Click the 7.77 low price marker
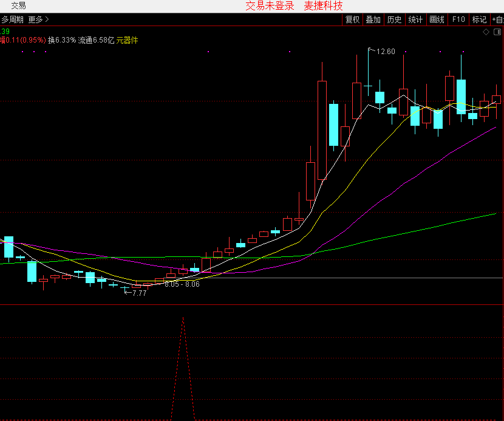Image resolution: width=504 pixels, height=421 pixels. pyautogui.click(x=139, y=293)
